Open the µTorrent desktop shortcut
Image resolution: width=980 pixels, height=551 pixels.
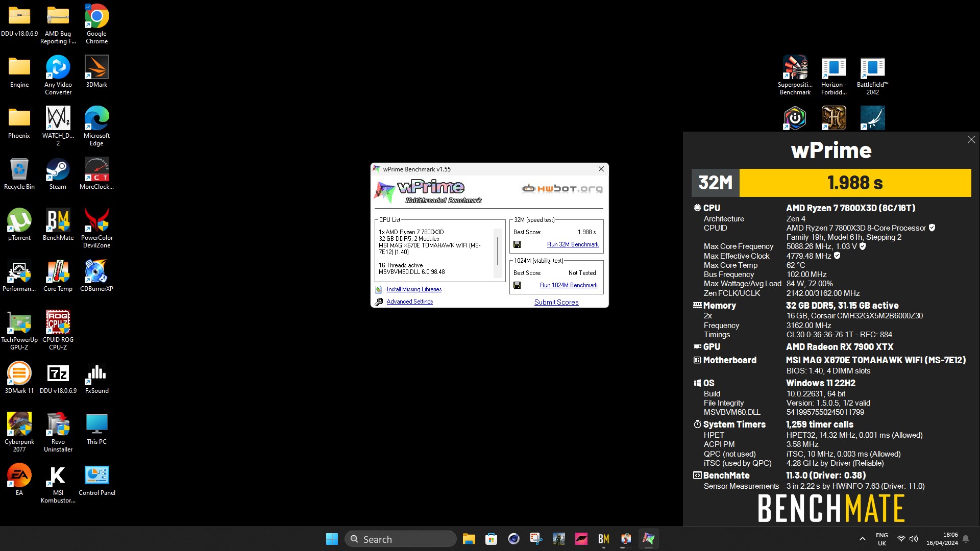(x=19, y=224)
